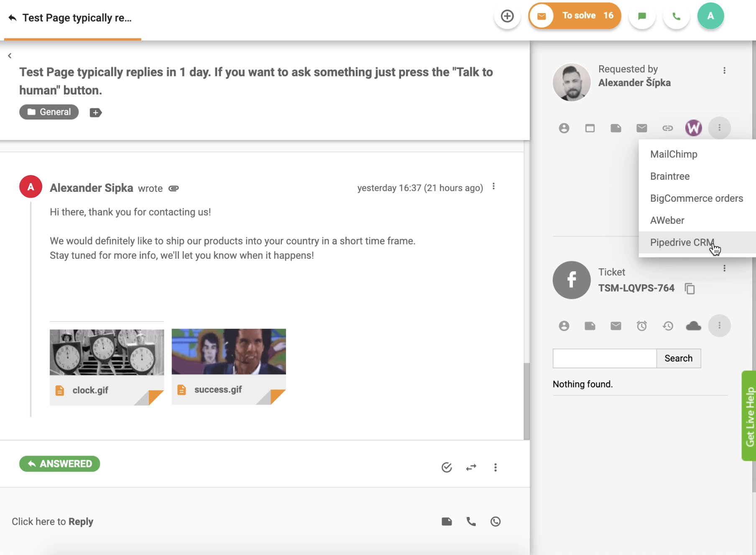This screenshot has height=555, width=756.
Task: Open the email icon in the requester panel
Action: click(642, 128)
